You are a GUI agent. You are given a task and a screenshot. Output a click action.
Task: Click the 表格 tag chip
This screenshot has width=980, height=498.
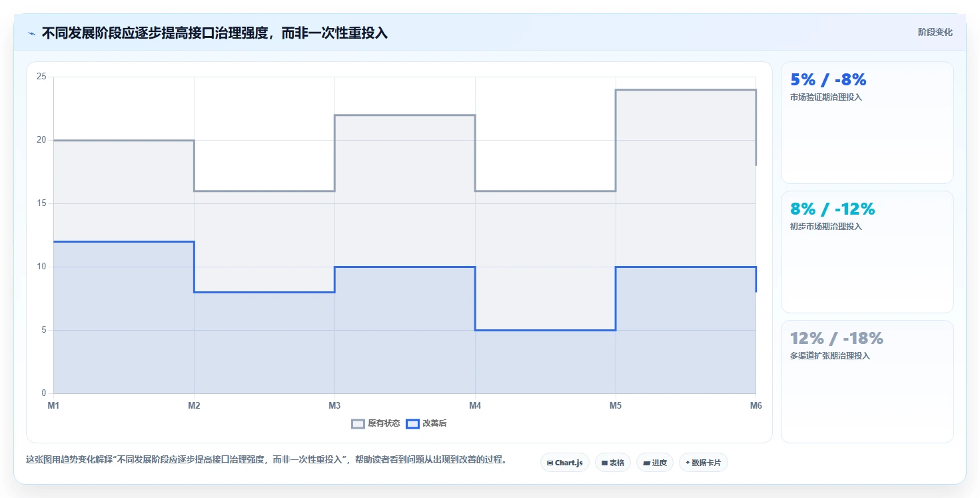613,463
